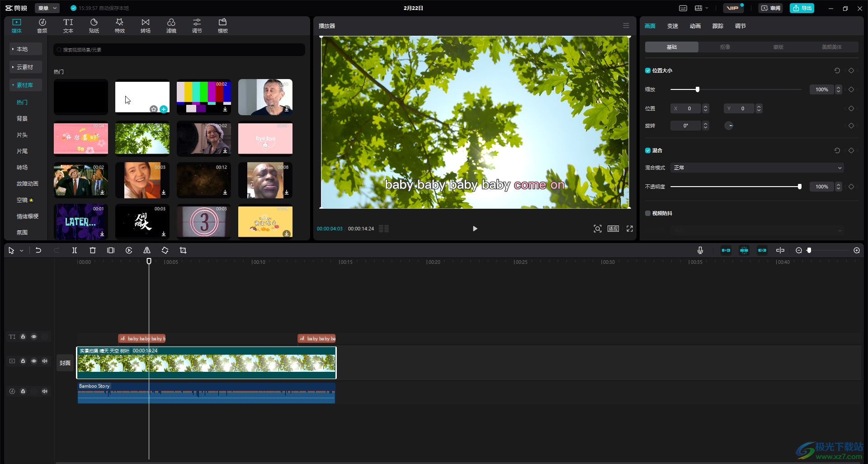The height and width of the screenshot is (464, 868).
Task: Mute the video track audio
Action: (45, 361)
